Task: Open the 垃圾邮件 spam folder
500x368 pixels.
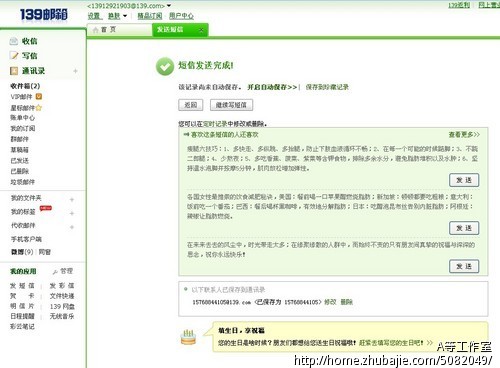Action: coord(22,182)
